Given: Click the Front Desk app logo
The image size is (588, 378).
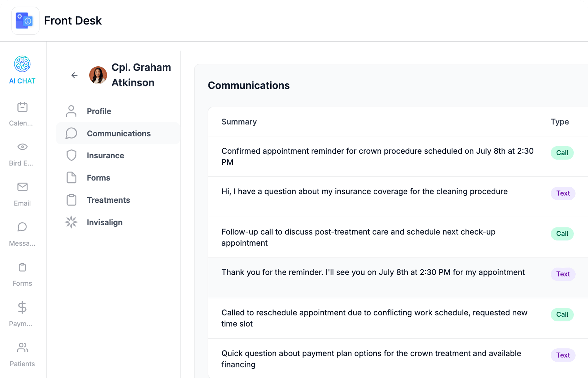Looking at the screenshot, I should point(25,21).
